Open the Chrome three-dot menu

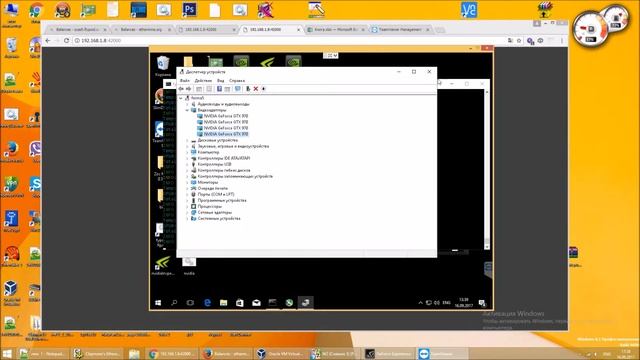(x=562, y=40)
